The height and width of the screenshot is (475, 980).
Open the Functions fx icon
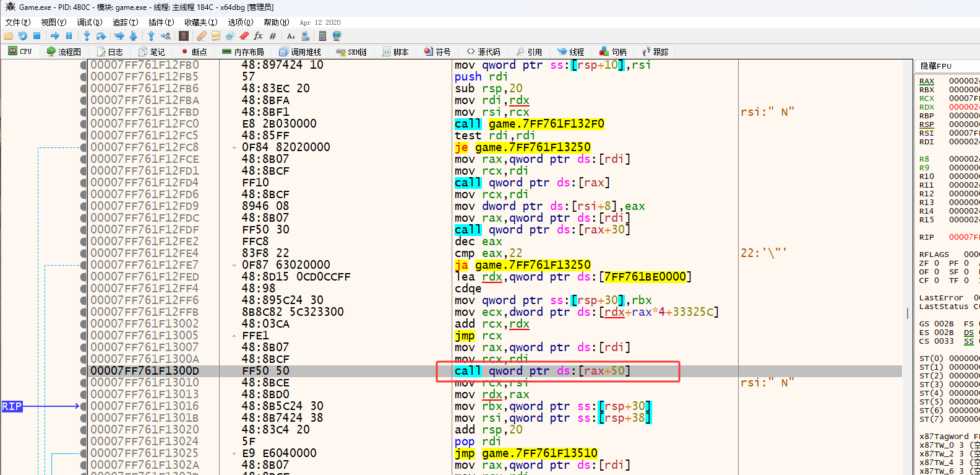258,36
